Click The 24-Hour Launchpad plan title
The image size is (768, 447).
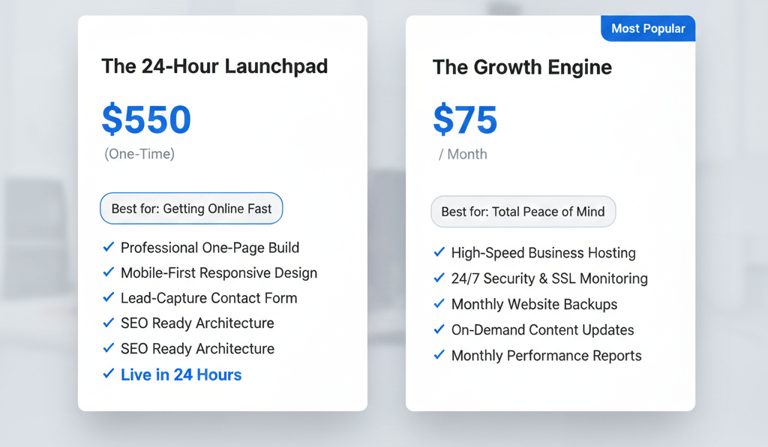pyautogui.click(x=214, y=67)
